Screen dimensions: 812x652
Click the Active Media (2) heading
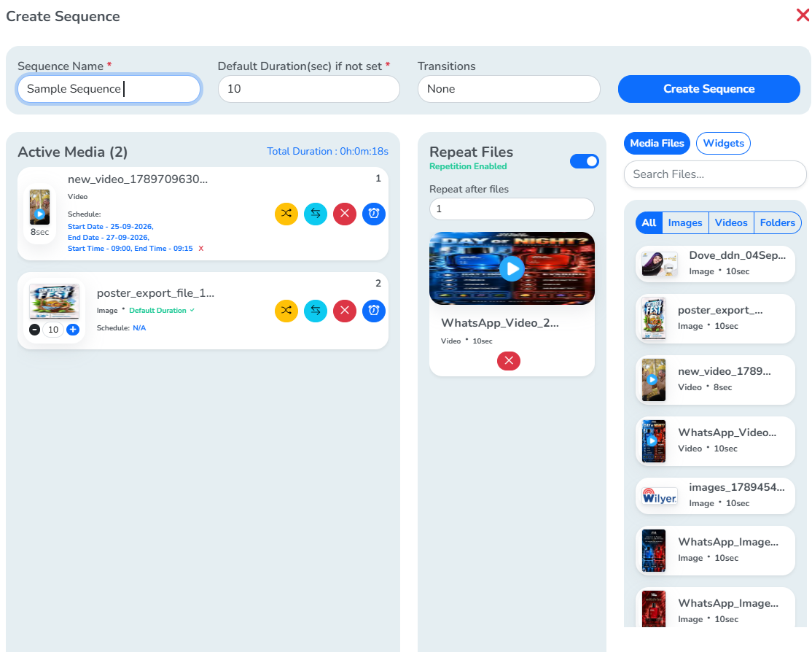(72, 152)
